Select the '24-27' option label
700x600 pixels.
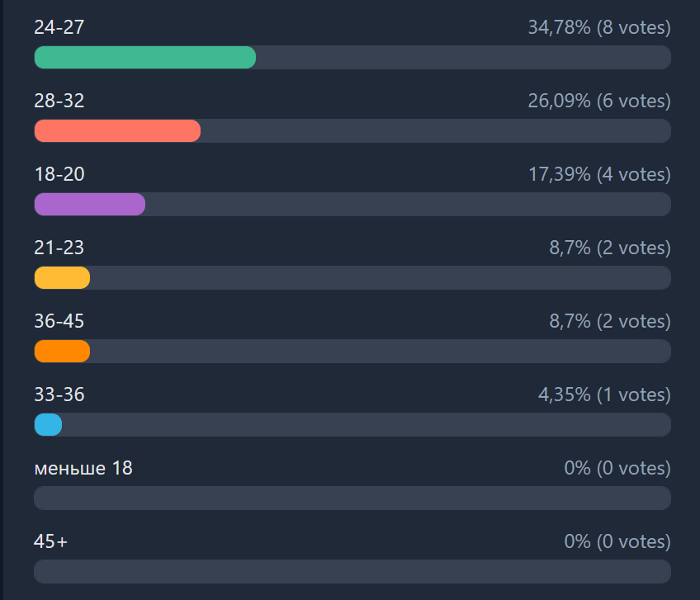59,28
